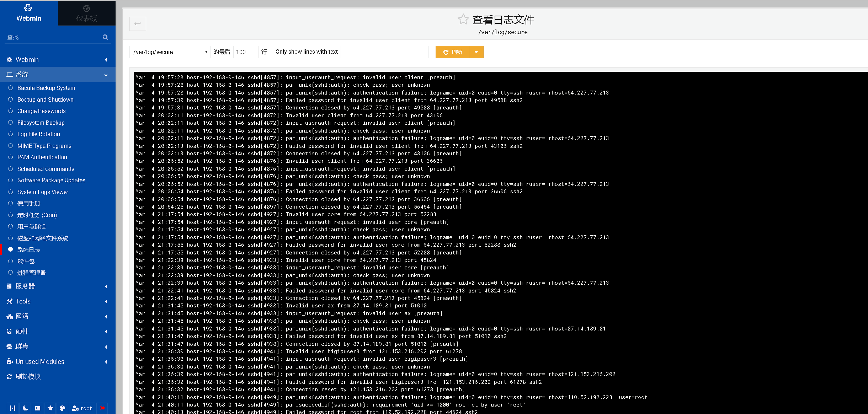Toggle night mode moon icon
This screenshot has height=414, width=868.
tap(25, 408)
